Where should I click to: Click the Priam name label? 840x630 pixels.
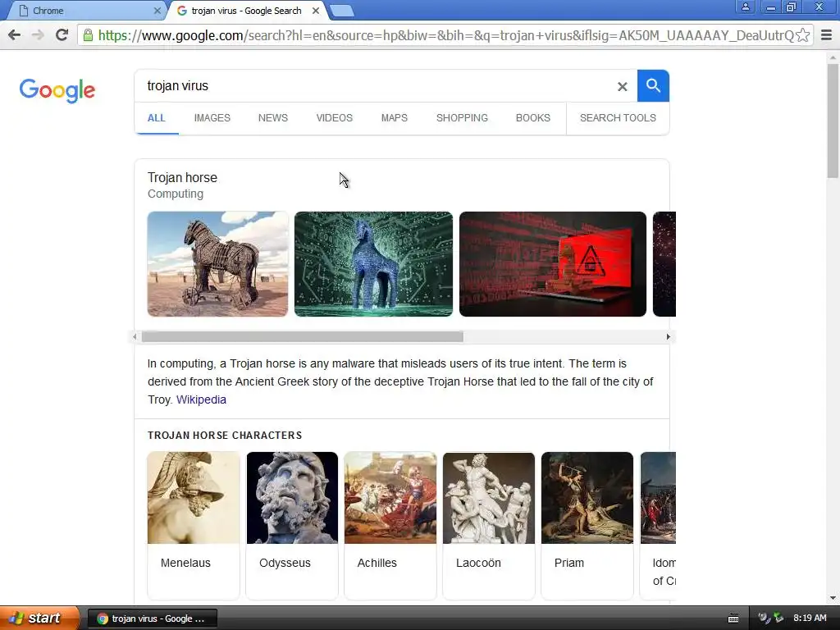(x=569, y=563)
